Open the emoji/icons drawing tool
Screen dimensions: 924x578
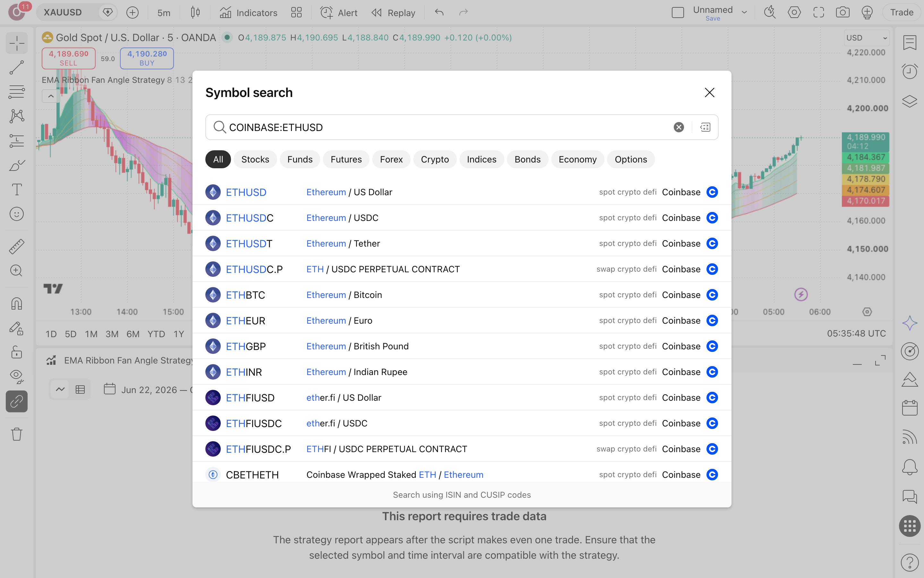coord(16,214)
